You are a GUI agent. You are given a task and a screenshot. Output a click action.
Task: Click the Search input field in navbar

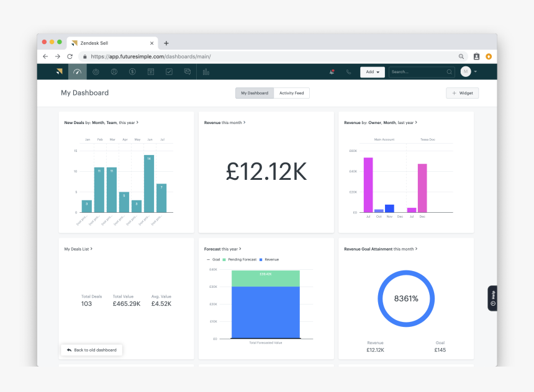pyautogui.click(x=417, y=72)
